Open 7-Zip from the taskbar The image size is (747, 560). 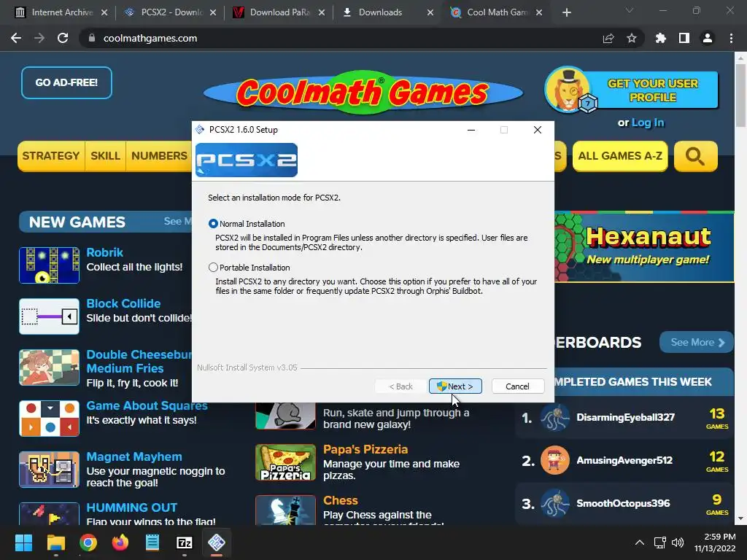coord(185,542)
